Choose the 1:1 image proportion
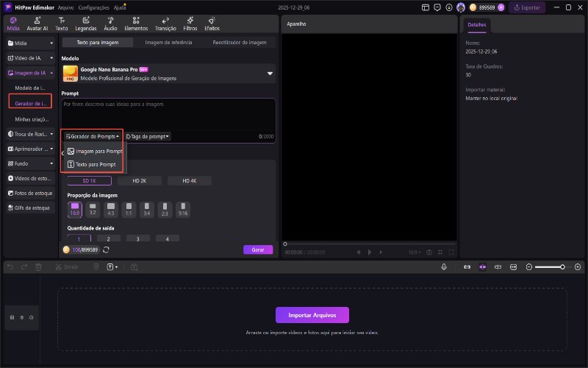 (x=129, y=210)
